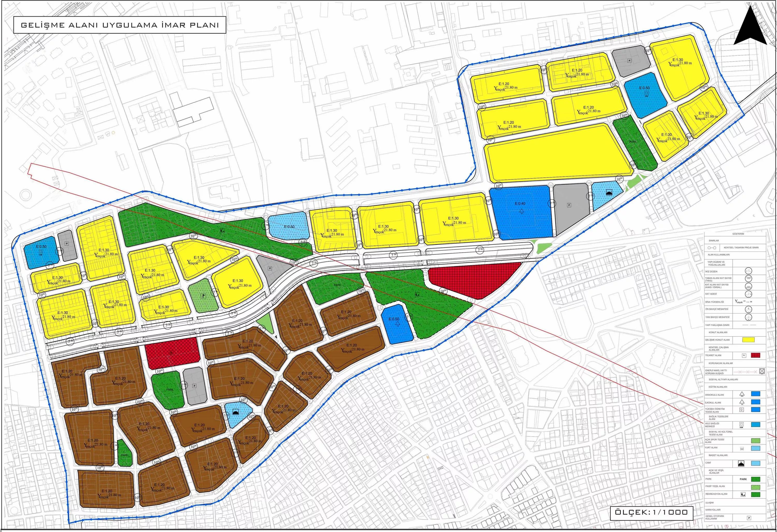Viewport: 777px width, 532px height.
Task: Click the TAKS circle symbol in legend
Action: (x=749, y=279)
